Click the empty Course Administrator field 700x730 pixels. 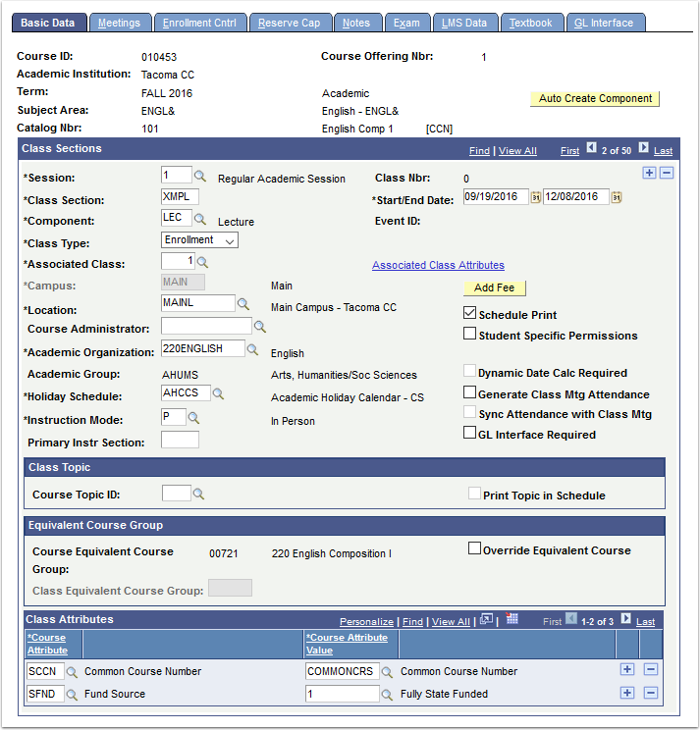(x=206, y=326)
